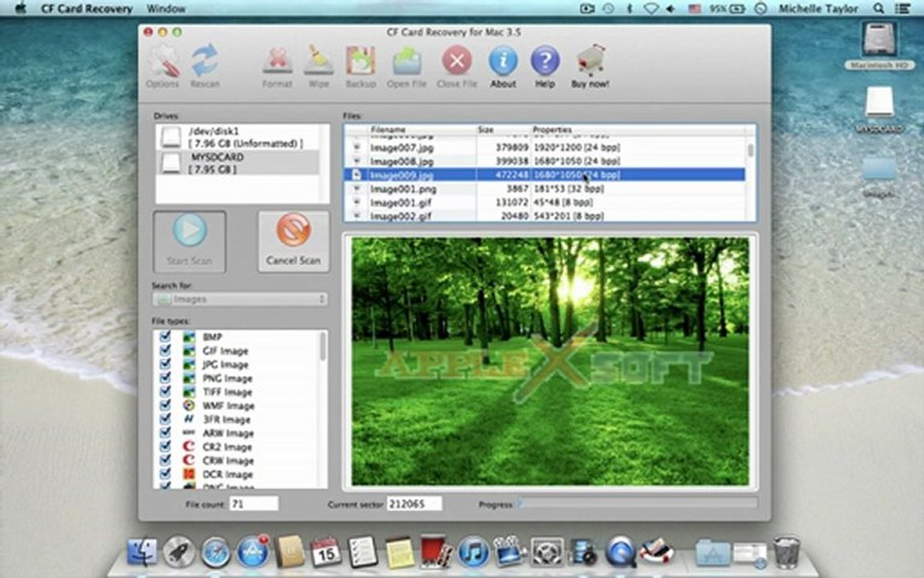
Task: Uncheck the BMP file type checkbox
Action: pos(165,336)
